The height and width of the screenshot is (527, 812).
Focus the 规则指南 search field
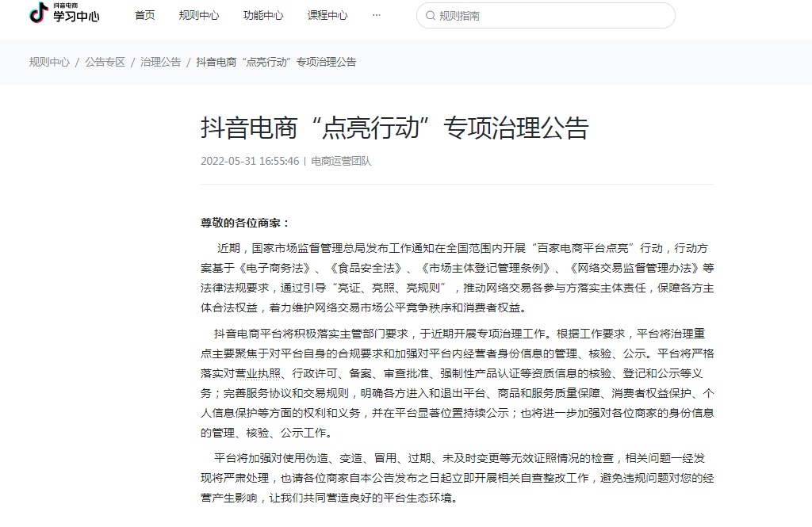pyautogui.click(x=546, y=16)
